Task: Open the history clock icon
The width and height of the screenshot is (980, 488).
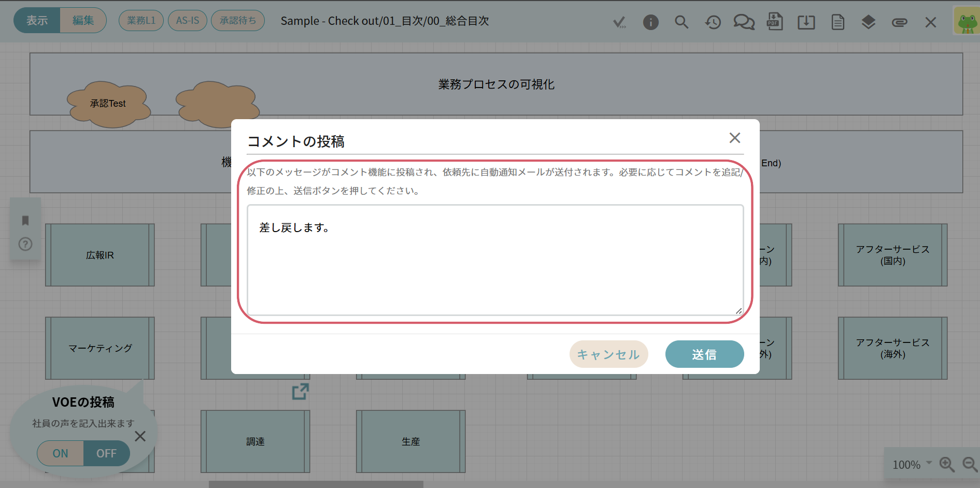Action: [x=713, y=22]
